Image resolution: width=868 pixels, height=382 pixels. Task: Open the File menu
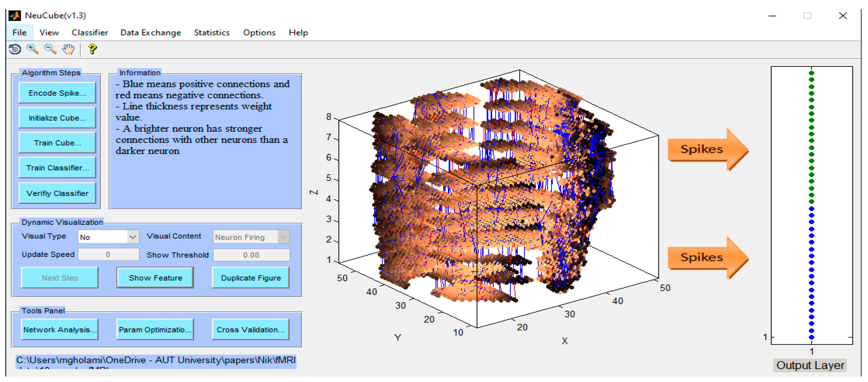point(19,33)
